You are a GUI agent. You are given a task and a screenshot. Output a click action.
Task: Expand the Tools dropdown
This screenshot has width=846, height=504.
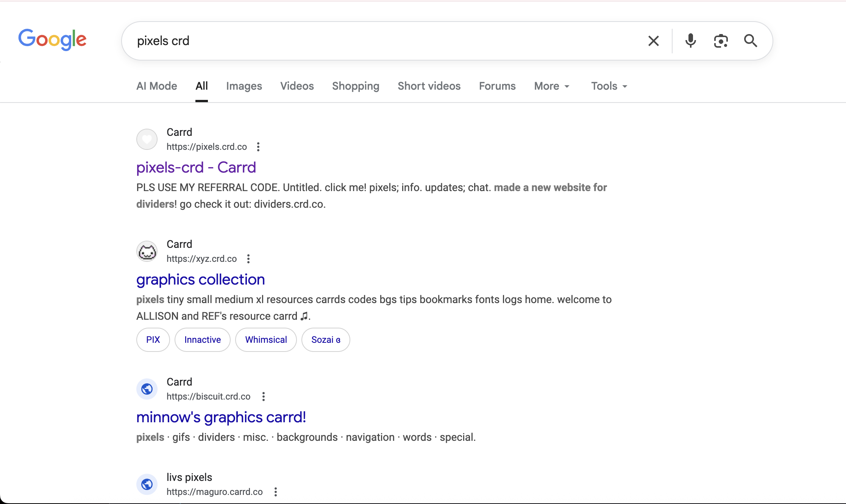608,86
